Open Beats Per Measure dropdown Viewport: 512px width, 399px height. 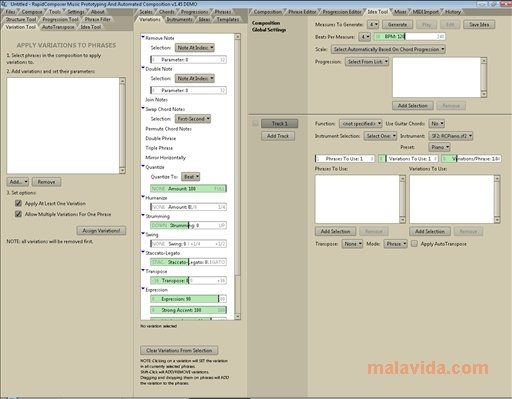[365, 37]
